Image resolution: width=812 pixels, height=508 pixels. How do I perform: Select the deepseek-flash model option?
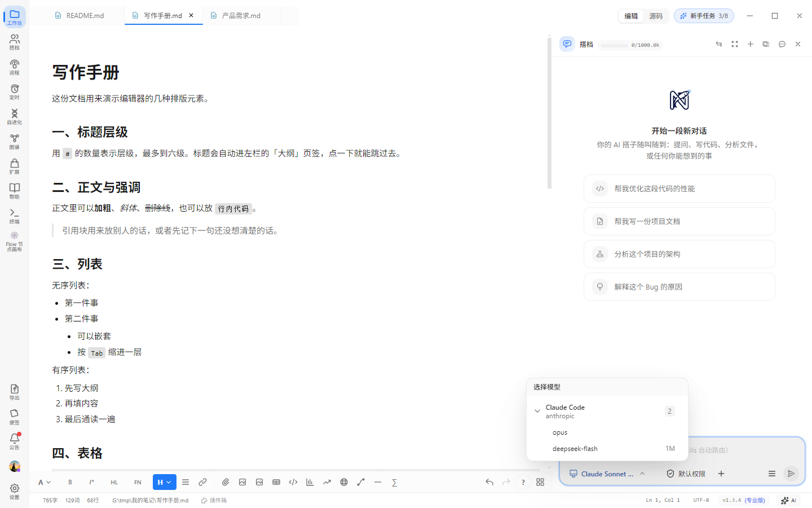(x=607, y=449)
